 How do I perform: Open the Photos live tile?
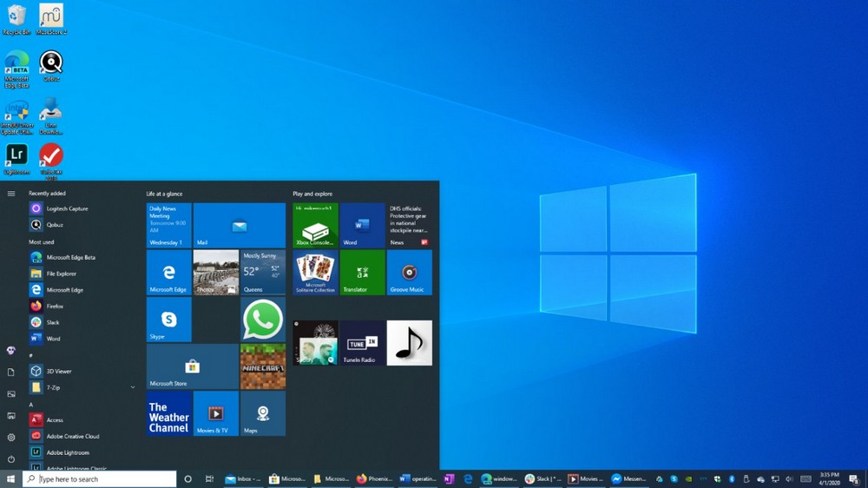pos(216,273)
